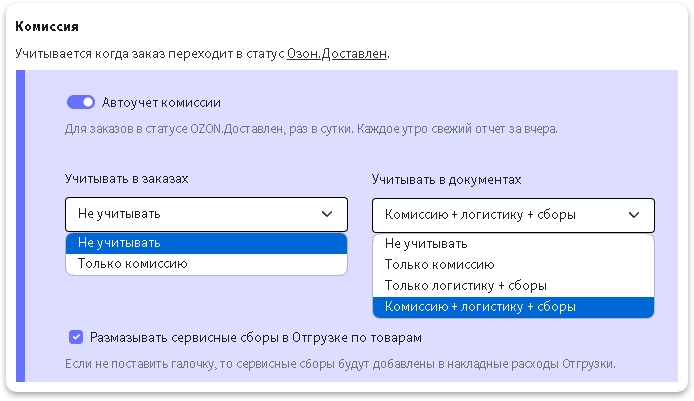
Task: Click chevron arrow in Учитывать в заказах dropdown
Action: click(x=327, y=214)
